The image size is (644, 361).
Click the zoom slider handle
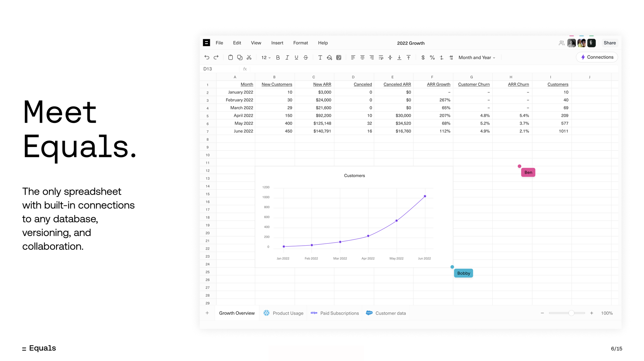tap(571, 313)
